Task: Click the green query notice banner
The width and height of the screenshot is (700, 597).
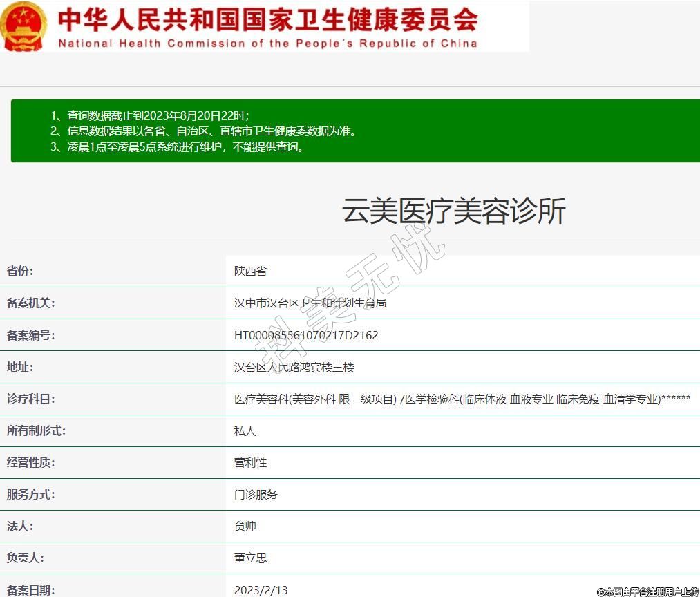Action: point(355,131)
